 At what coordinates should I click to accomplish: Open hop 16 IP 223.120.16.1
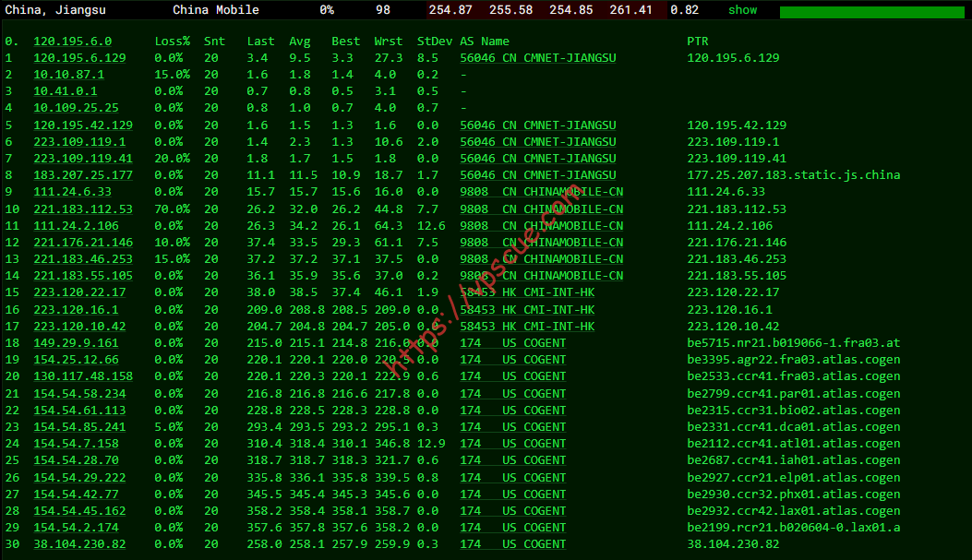[76, 310]
